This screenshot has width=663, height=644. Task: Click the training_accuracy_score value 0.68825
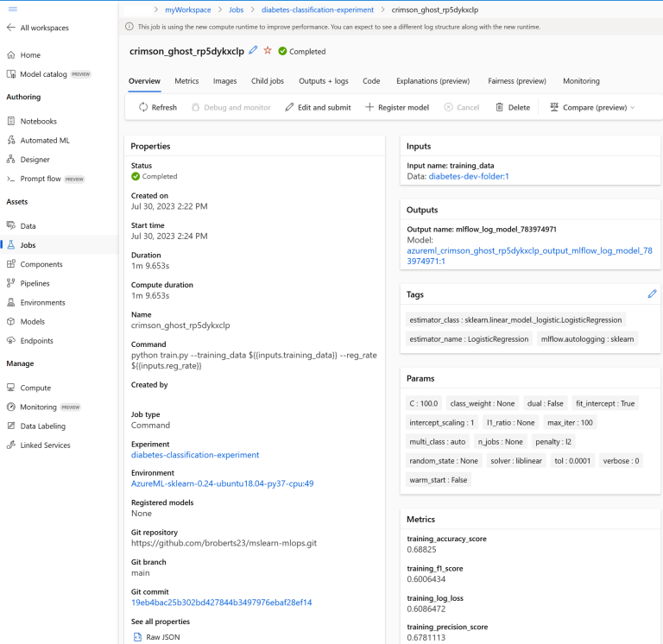tap(421, 549)
